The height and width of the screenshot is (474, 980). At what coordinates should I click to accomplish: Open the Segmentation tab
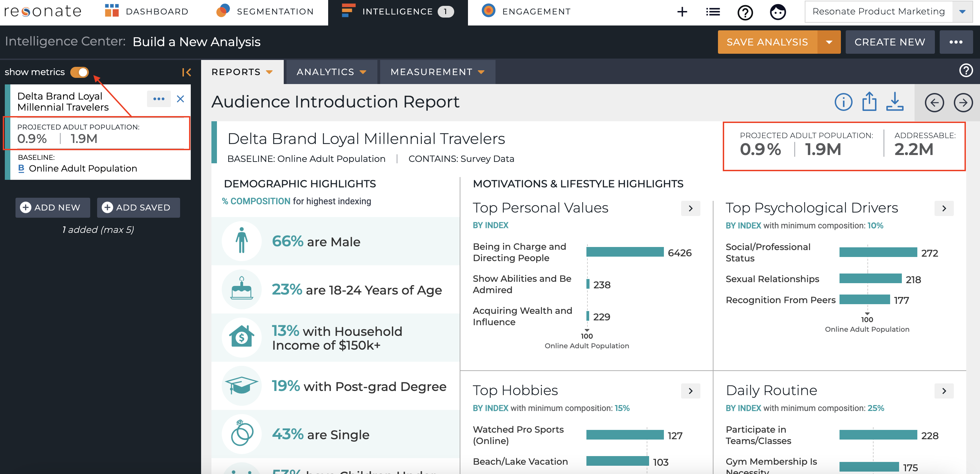coord(265,11)
